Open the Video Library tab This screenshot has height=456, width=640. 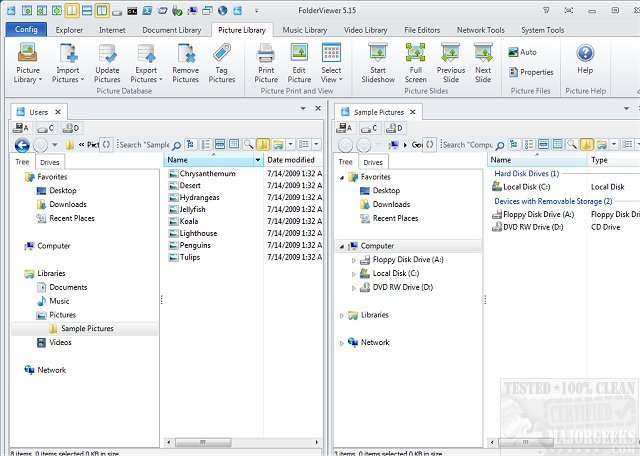[x=365, y=30]
